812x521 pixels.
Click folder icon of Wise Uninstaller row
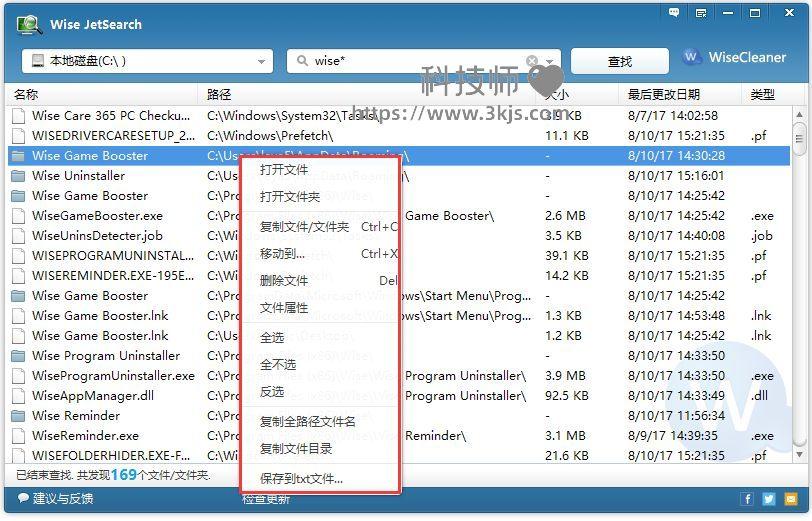pos(19,176)
